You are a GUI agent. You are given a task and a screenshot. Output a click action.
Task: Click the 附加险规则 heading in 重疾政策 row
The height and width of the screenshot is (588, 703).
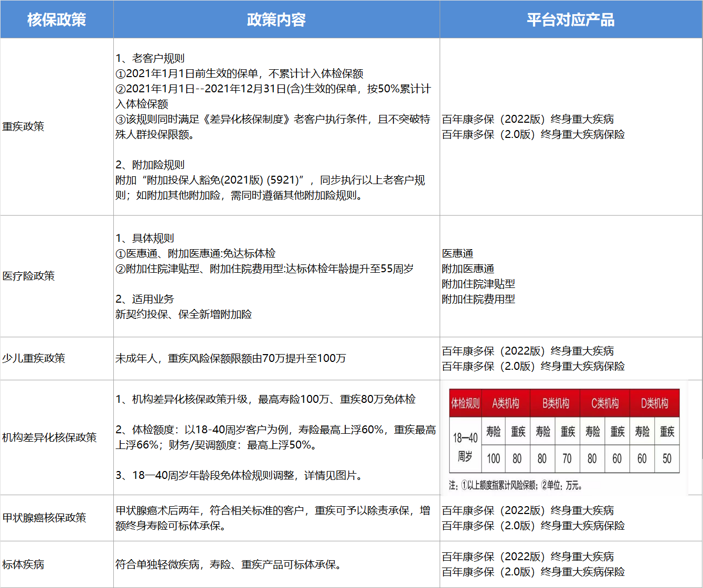[151, 165]
